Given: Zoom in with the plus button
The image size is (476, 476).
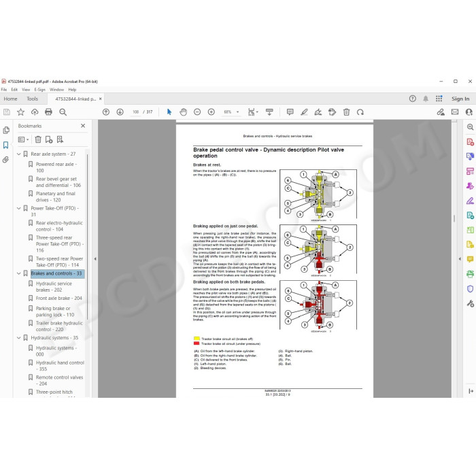Looking at the screenshot, I should [211, 112].
